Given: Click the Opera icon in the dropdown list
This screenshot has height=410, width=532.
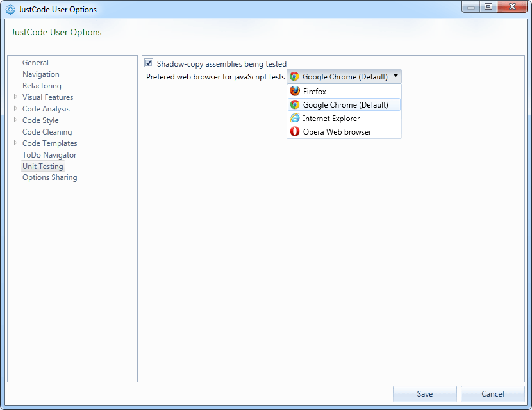Looking at the screenshot, I should click(295, 131).
